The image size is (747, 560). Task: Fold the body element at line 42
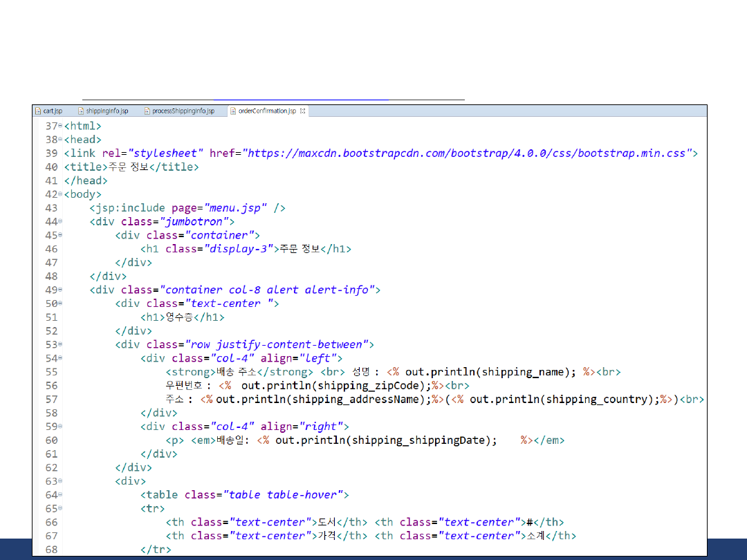(x=60, y=194)
